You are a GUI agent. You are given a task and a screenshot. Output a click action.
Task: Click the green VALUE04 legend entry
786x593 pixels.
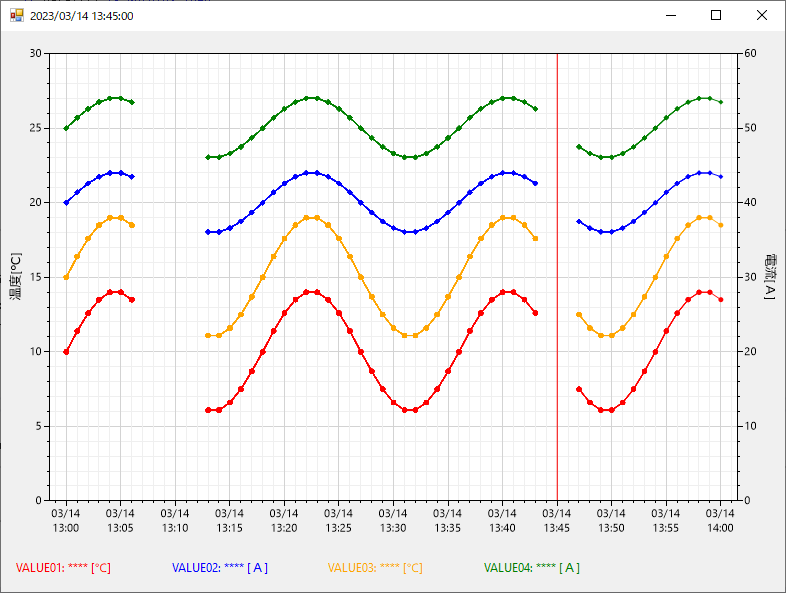point(532,568)
